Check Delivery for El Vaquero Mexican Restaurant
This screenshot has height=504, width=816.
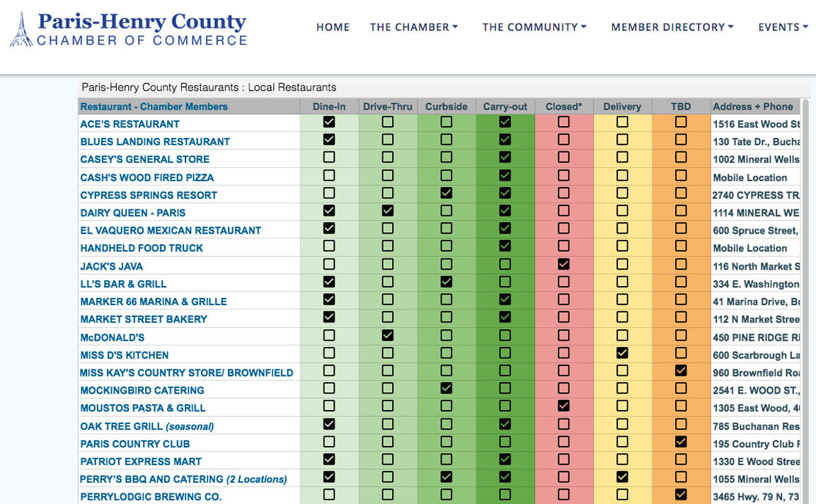622,228
